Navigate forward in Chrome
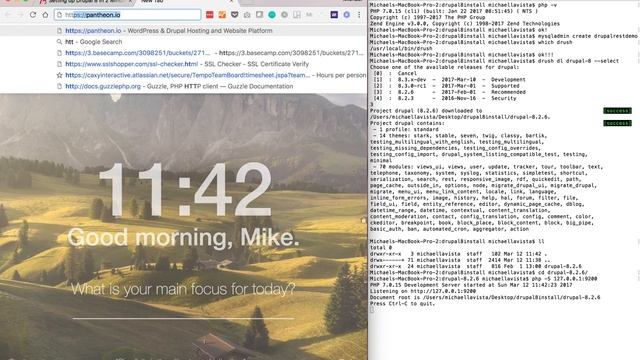Screen dimensions: 640x360 pyautogui.click(x=20, y=15)
